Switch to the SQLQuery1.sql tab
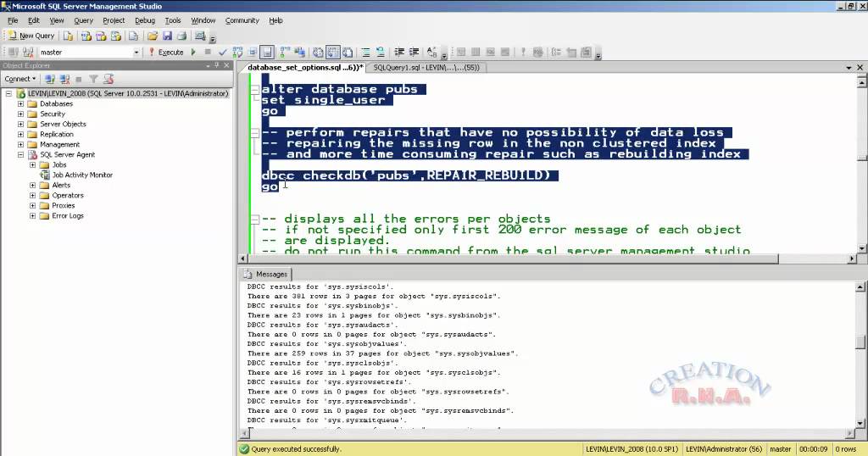Screen dimensions: 868x456 (x=426, y=68)
